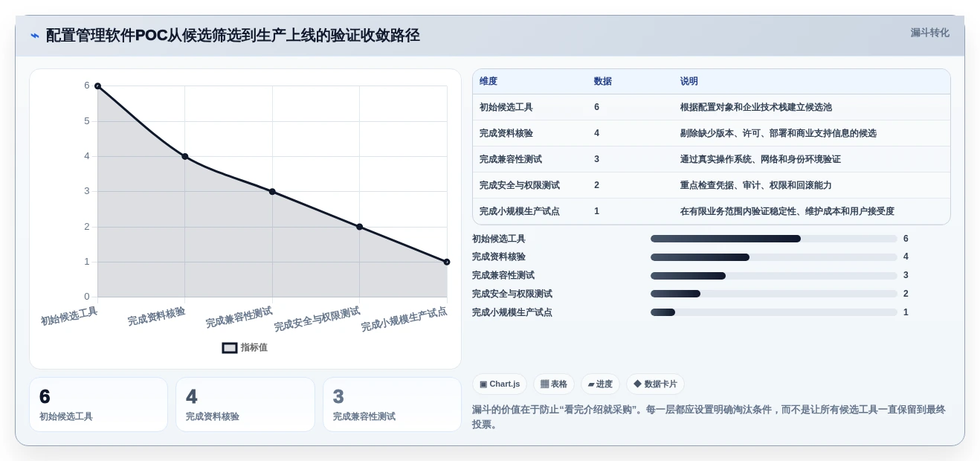
Task: Click the 完成安全与权限测试 progress bar
Action: tap(774, 294)
